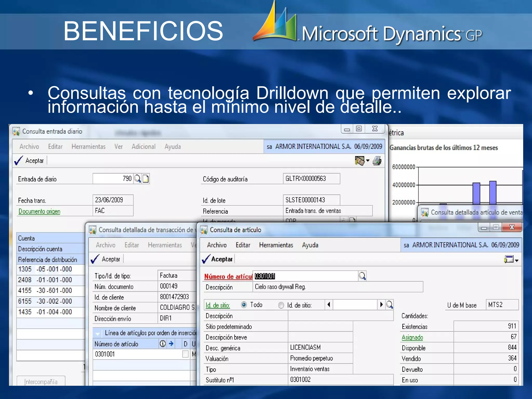Click the Documento origen link

click(39, 211)
